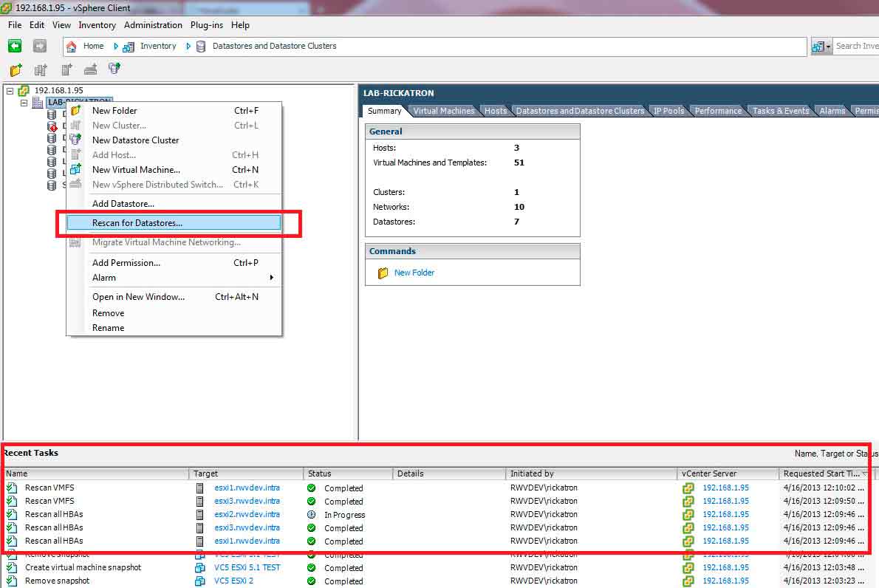Click VM icon beside VC5 ESXi 5.1 TEST
This screenshot has height=588, width=879.
pos(199,567)
